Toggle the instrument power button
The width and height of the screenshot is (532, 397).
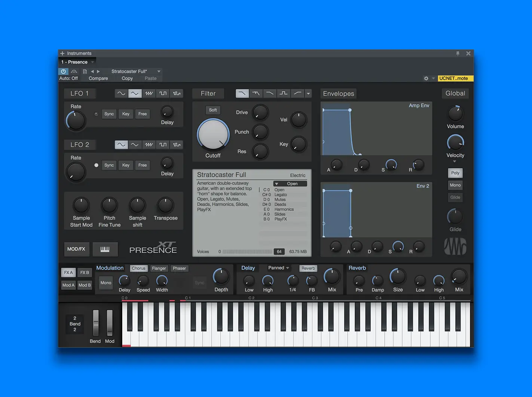pos(63,71)
